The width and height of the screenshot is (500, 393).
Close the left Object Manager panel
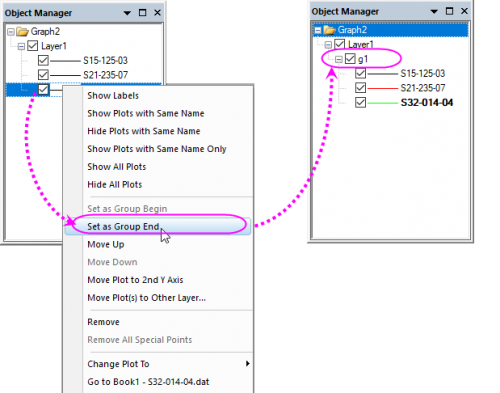(x=157, y=13)
